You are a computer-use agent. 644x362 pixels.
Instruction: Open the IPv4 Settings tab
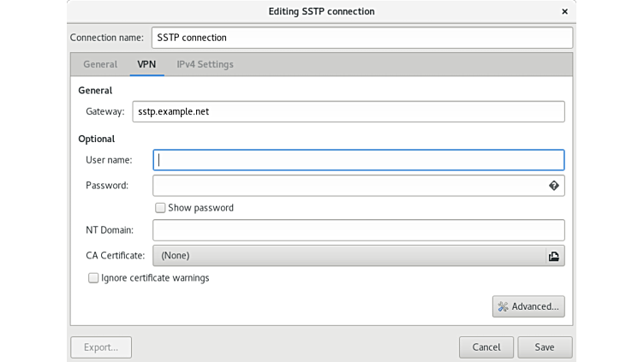coord(205,64)
